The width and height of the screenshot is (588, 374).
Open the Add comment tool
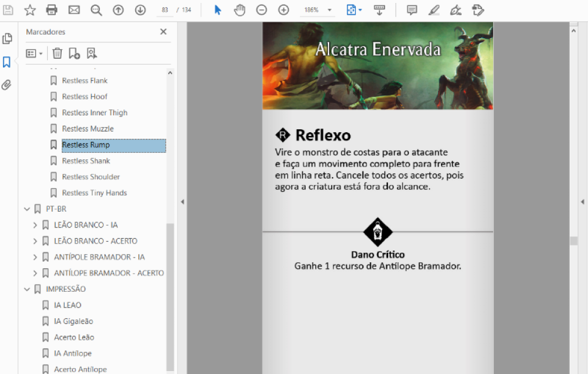click(x=412, y=10)
